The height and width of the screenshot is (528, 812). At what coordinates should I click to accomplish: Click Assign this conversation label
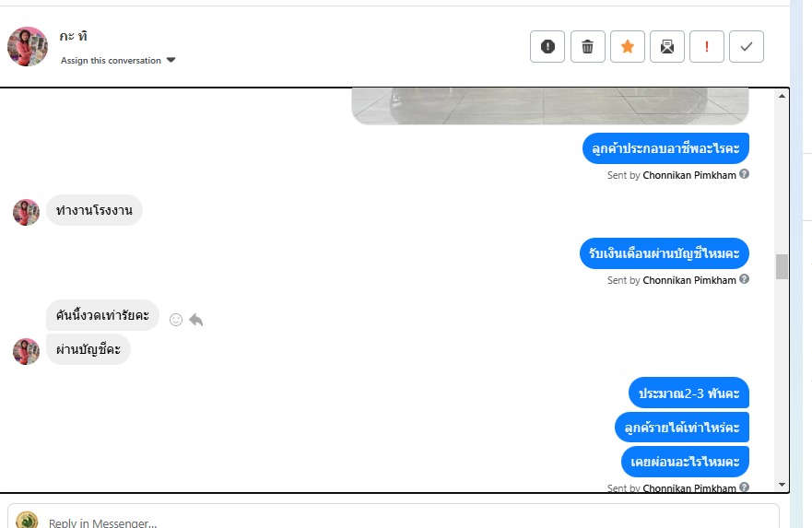(111, 61)
